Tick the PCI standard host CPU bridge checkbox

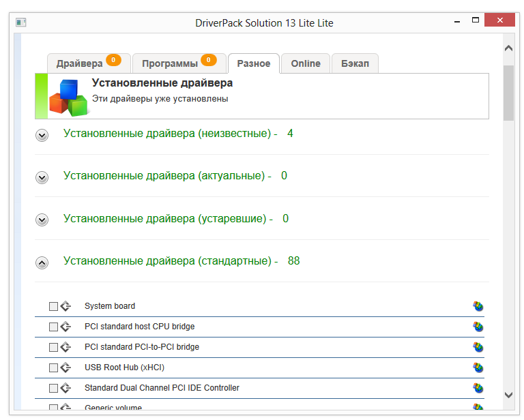54,327
